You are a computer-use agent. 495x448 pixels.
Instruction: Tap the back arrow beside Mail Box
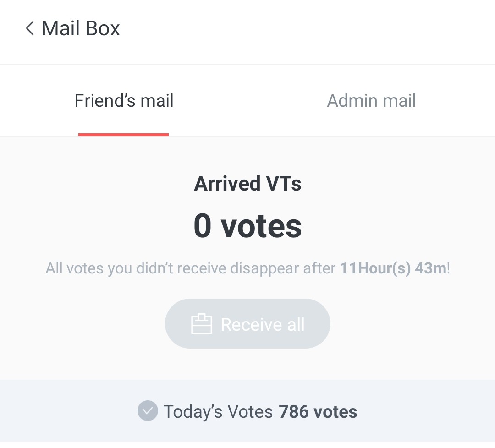30,28
